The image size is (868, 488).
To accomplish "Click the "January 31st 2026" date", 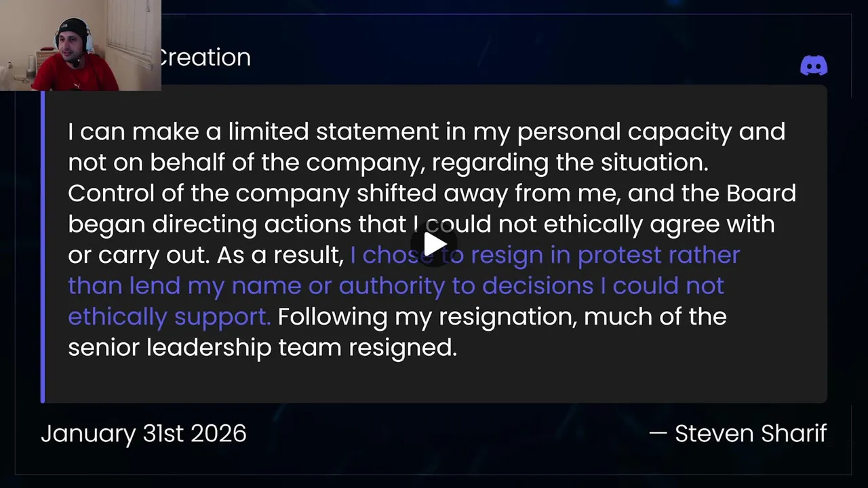I will [x=144, y=434].
